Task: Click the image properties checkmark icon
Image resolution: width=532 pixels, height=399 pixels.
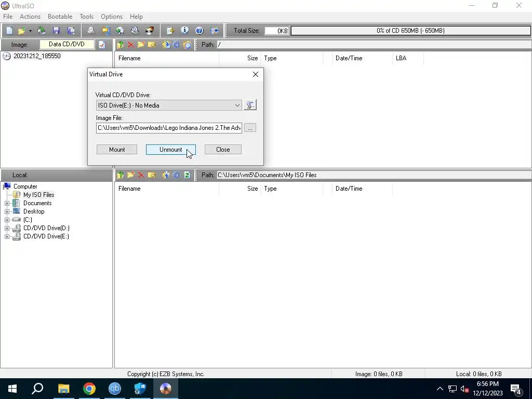Action: tap(102, 45)
